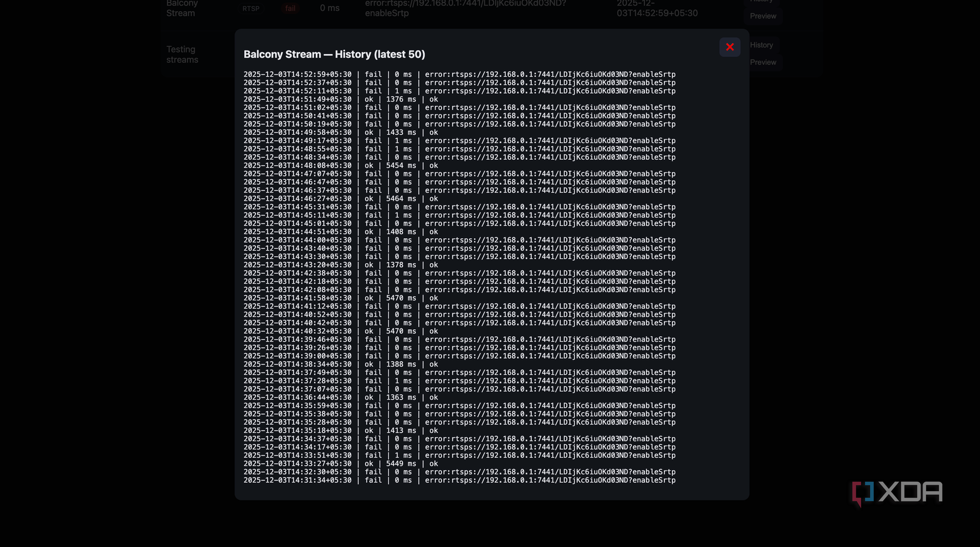Viewport: 980px width, 547px height.
Task: Select log entry 14:44:51 ok 1408 ms
Action: click(341, 232)
